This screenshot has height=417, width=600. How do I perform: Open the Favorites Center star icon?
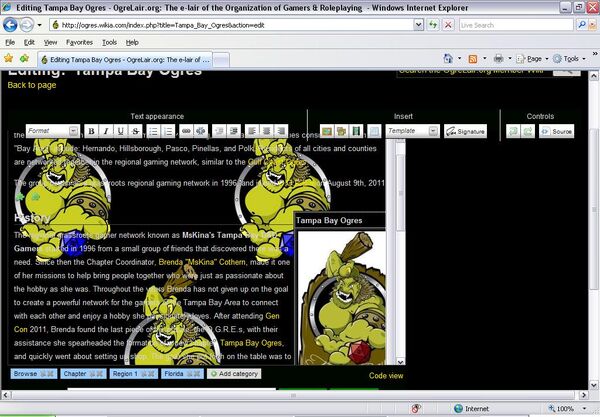pyautogui.click(x=8, y=59)
